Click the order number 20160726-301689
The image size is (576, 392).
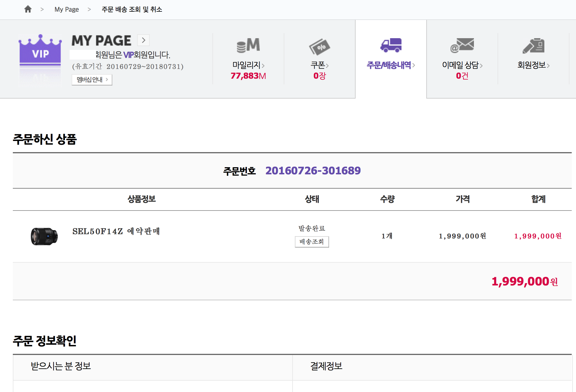(313, 171)
